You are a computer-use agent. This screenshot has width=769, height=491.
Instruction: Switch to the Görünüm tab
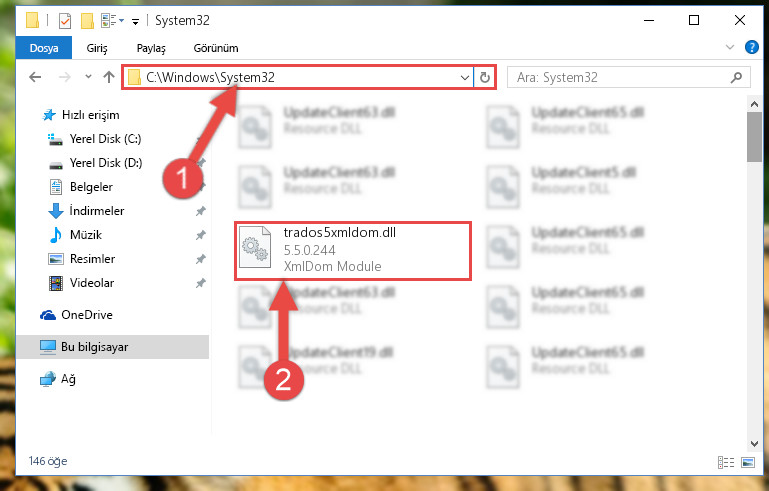[216, 48]
